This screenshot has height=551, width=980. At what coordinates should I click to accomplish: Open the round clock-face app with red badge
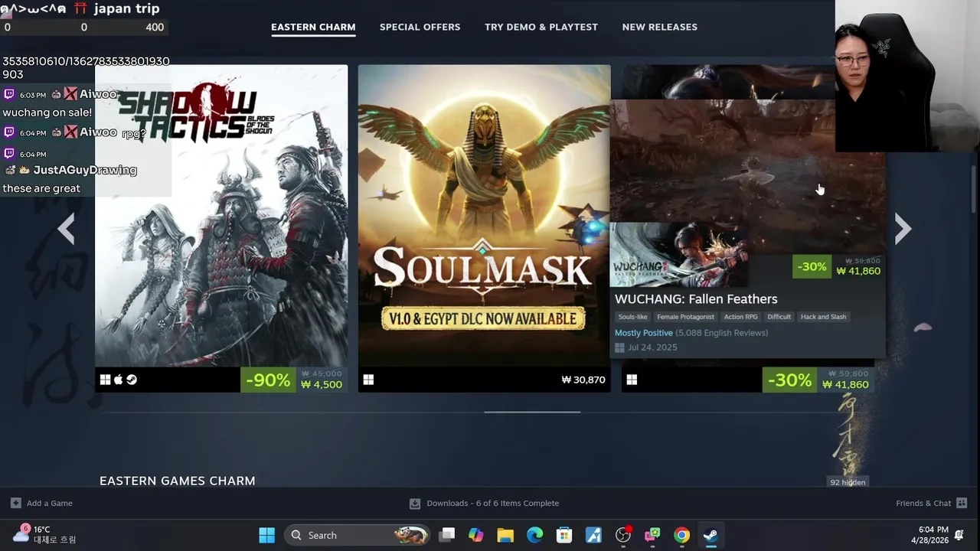click(623, 535)
